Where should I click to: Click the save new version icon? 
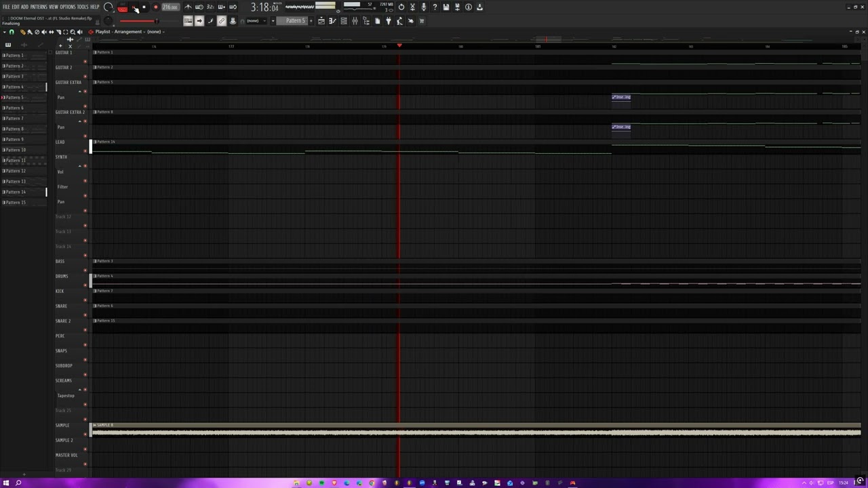point(457,7)
